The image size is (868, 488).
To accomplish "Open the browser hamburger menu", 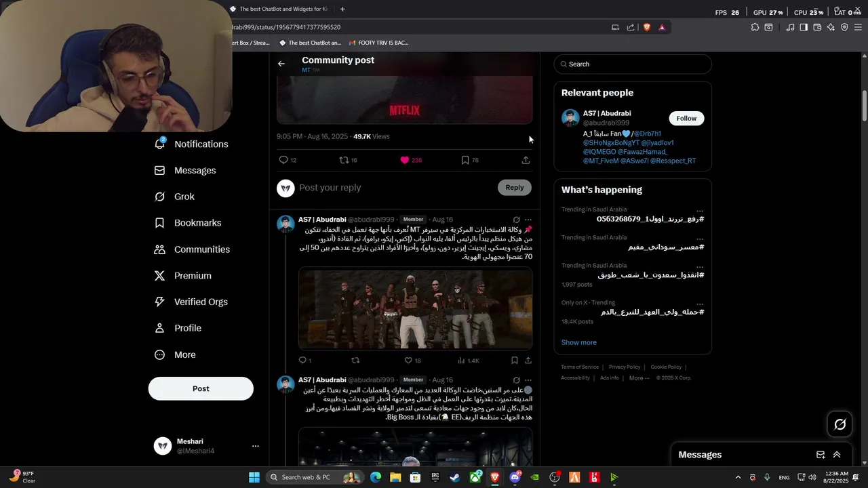I will (858, 27).
